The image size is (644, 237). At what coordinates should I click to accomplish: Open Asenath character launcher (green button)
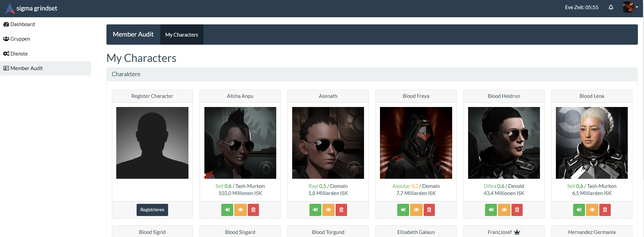pos(315,210)
